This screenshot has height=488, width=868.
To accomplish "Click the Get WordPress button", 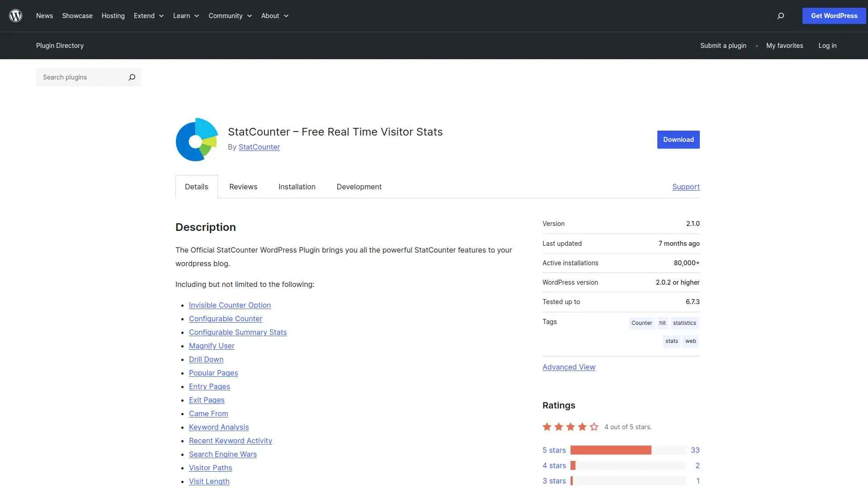I will (833, 16).
